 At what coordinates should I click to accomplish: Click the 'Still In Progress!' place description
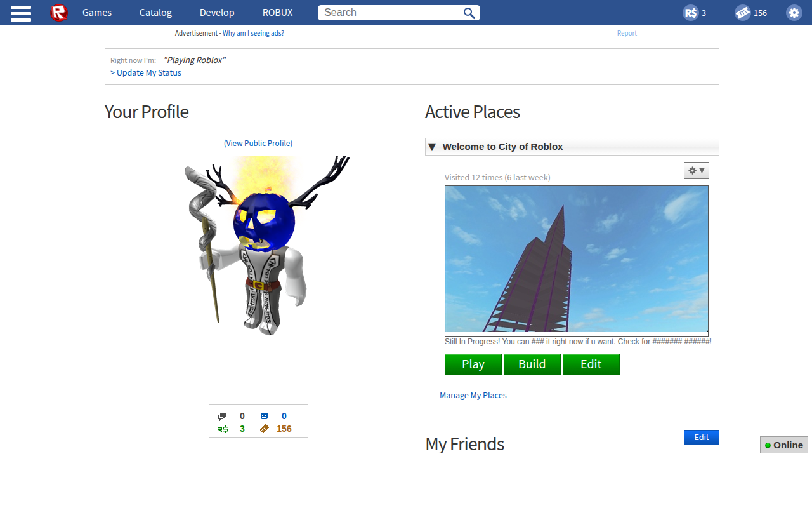pyautogui.click(x=578, y=342)
